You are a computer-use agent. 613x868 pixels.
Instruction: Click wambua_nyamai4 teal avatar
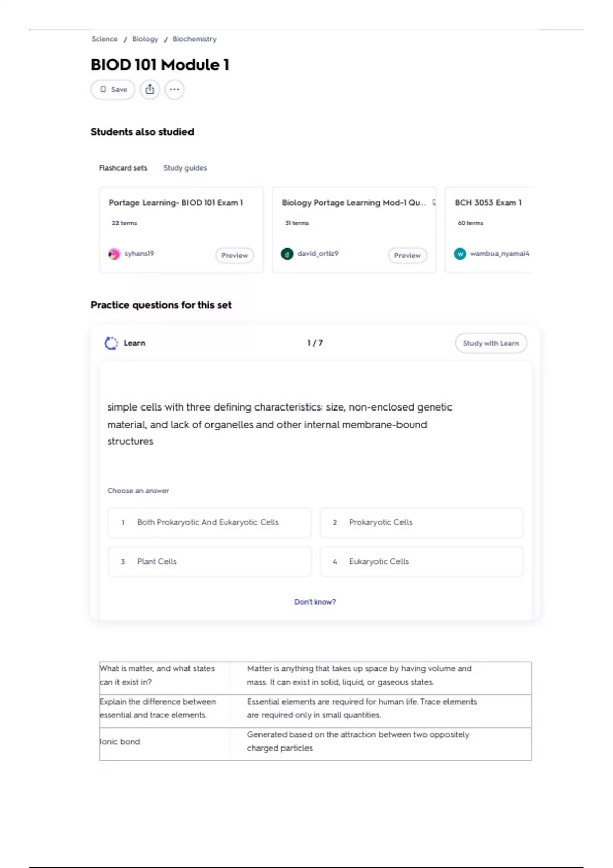tap(460, 254)
